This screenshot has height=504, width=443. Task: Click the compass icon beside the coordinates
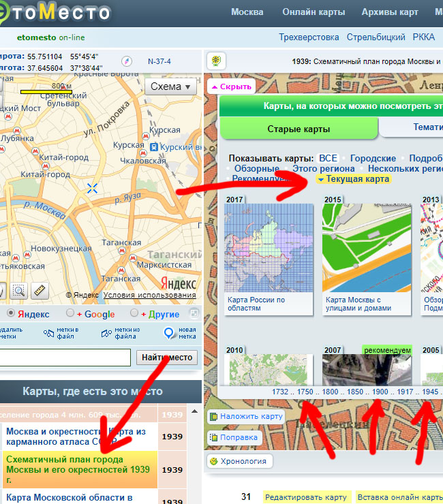(125, 61)
